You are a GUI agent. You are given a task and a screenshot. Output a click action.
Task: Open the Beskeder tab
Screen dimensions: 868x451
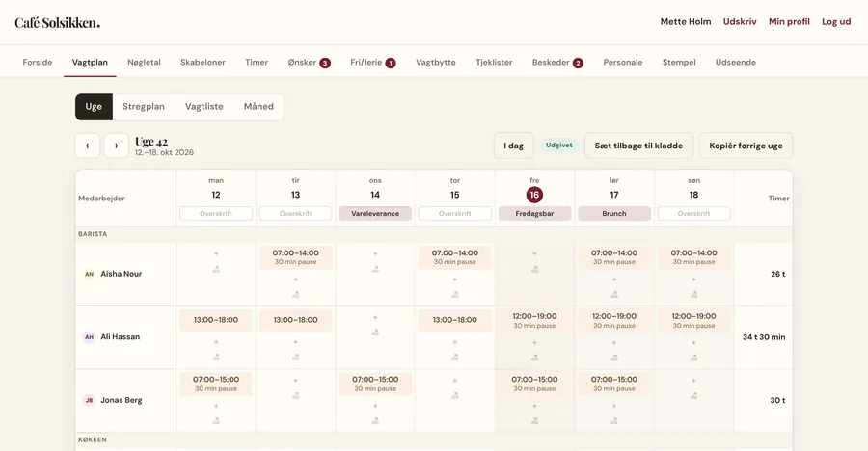click(x=557, y=62)
